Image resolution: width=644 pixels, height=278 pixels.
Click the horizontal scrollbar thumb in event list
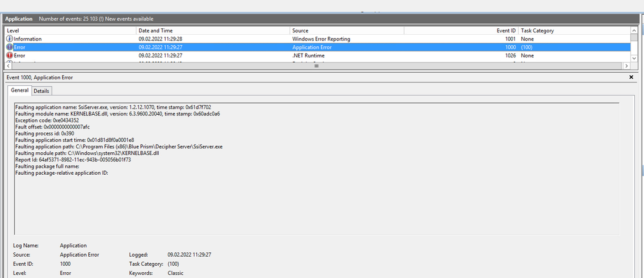tap(316, 66)
